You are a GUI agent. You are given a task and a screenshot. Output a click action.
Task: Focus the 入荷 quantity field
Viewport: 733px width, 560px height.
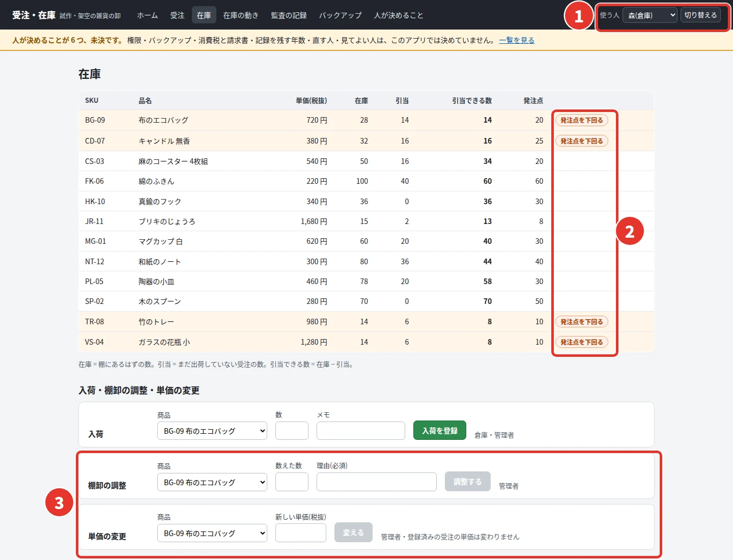(x=292, y=431)
